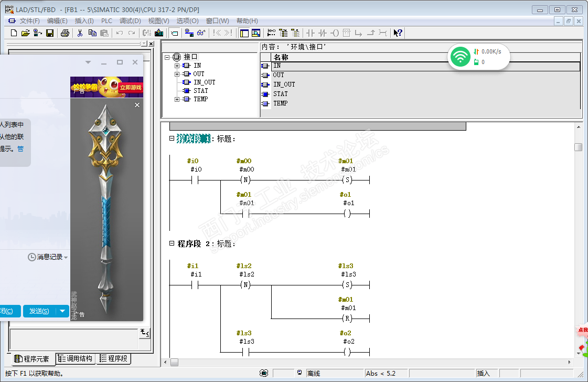Viewport: 588px width, 382px height.
Task: Click the Open file folder icon
Action: [26, 33]
